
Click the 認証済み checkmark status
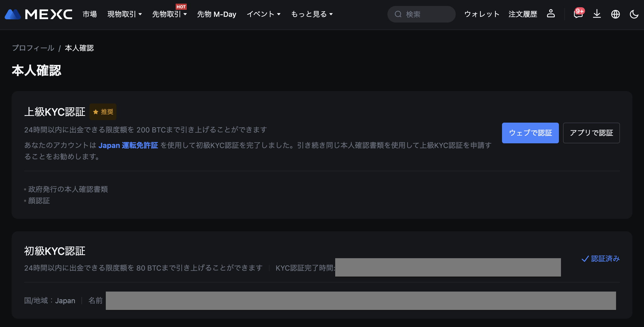(x=600, y=258)
